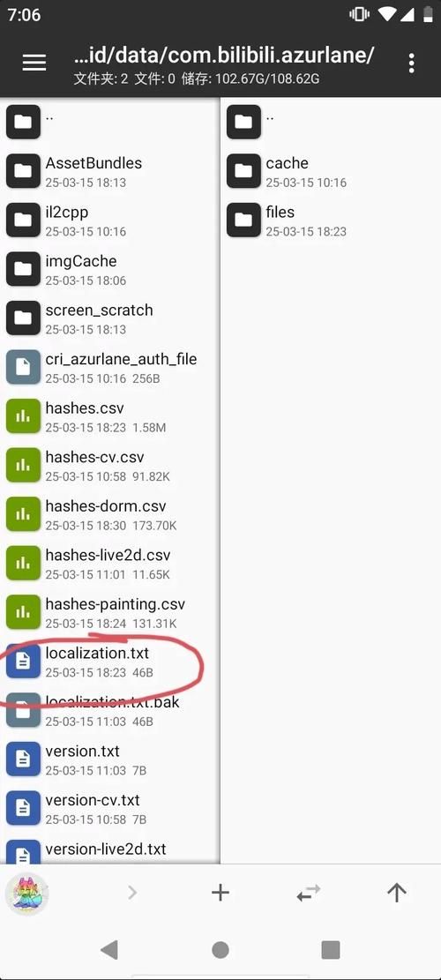Image resolution: width=441 pixels, height=980 pixels.
Task: Tap the colorful avatar icon in bottom bar
Action: coord(26,894)
